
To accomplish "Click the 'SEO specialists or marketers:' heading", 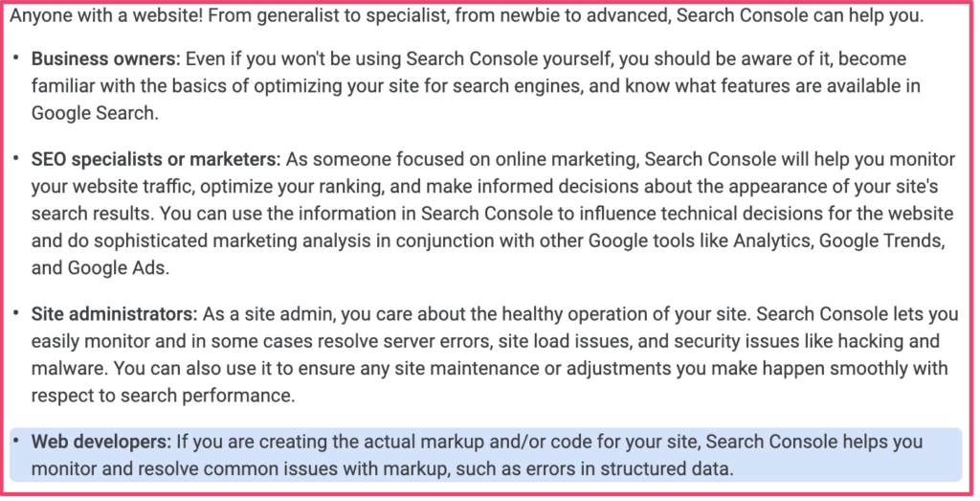I will (156, 159).
